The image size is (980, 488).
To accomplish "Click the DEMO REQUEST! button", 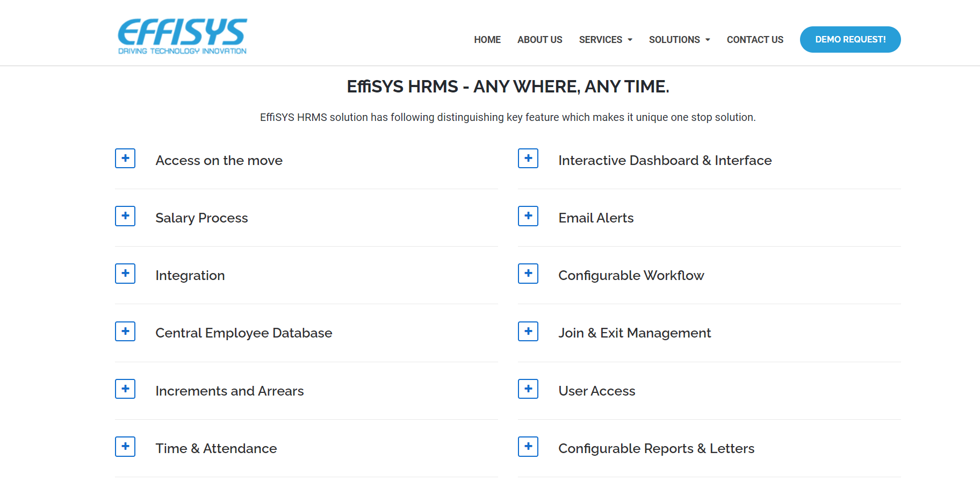I will click(x=851, y=40).
